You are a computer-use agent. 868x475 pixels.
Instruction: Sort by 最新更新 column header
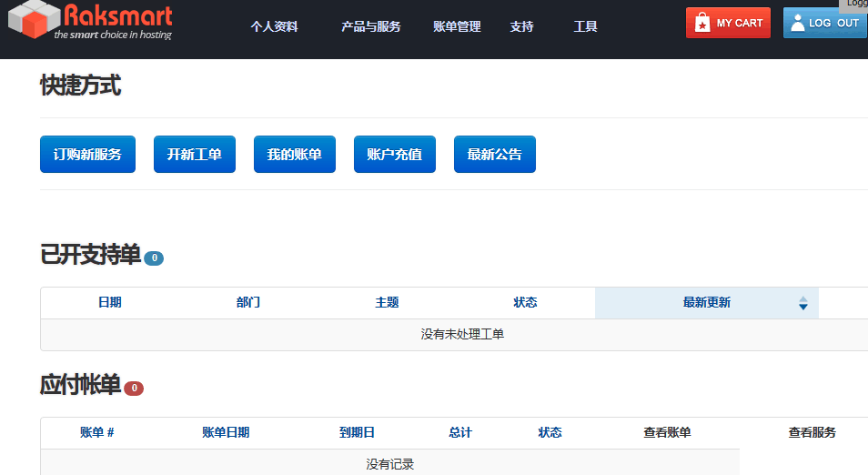coord(706,302)
